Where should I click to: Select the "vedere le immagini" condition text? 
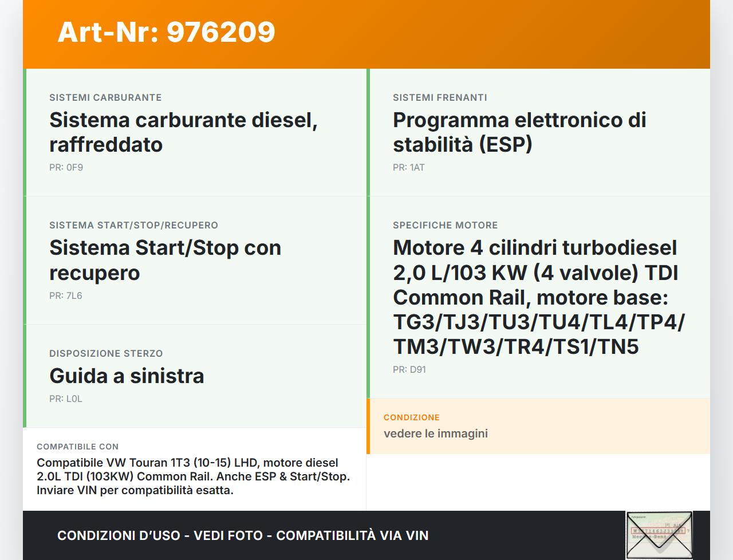pyautogui.click(x=436, y=433)
